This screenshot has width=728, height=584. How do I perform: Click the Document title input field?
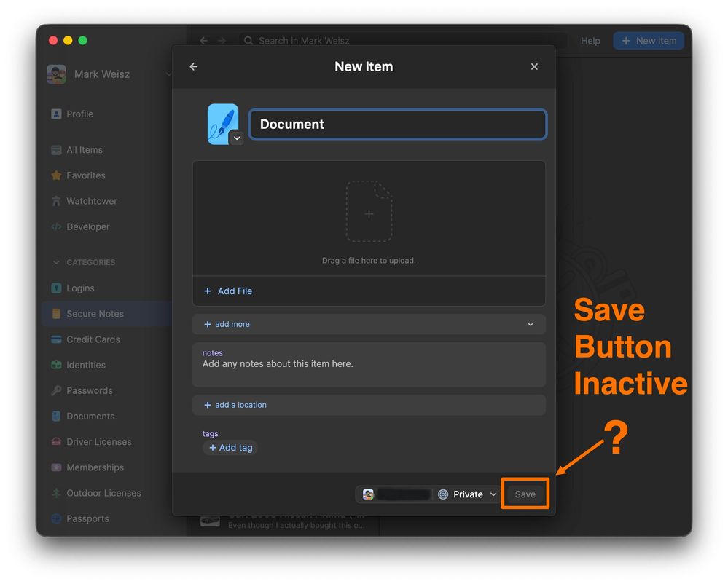(397, 125)
